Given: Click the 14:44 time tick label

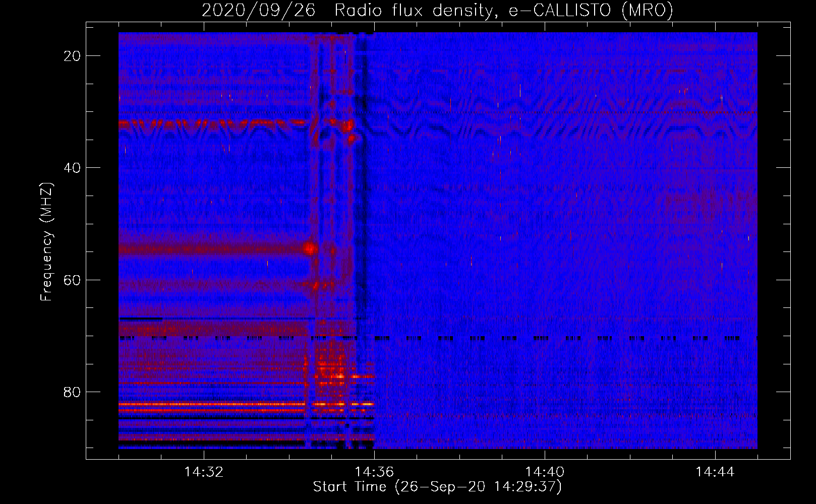Looking at the screenshot, I should coord(715,472).
